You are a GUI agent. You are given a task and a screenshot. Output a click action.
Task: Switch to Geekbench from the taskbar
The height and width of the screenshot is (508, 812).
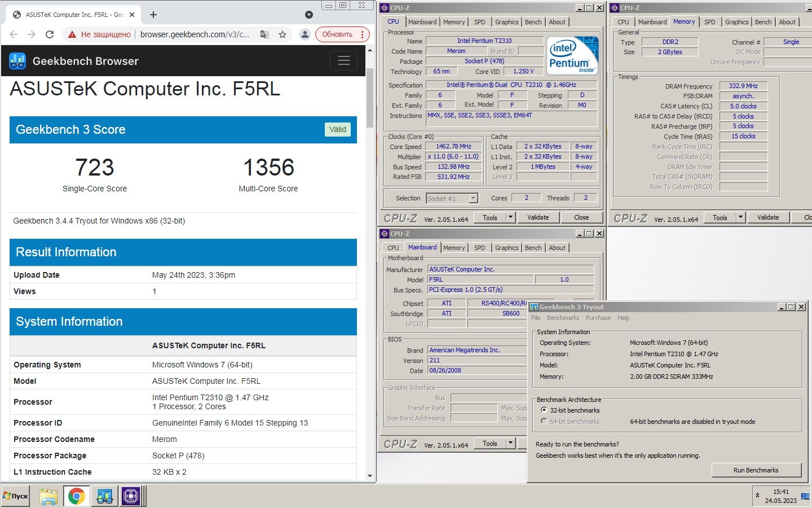104,497
